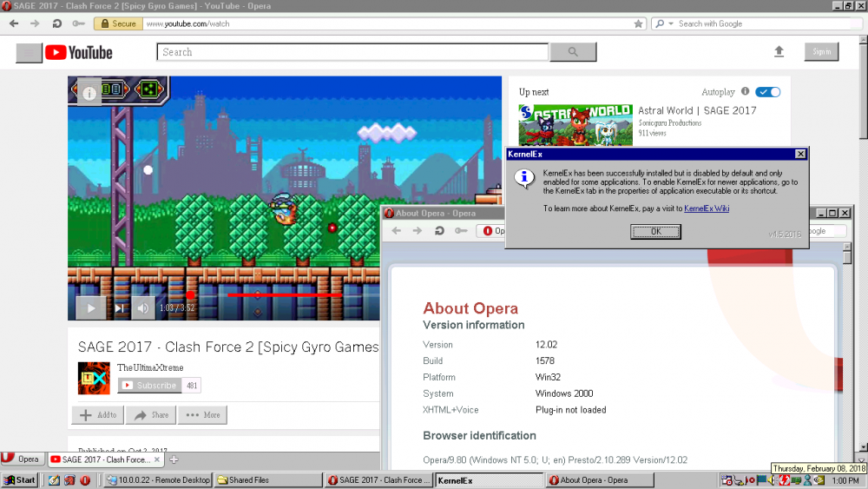
Task: Launch Opera from quick launch
Action: [85, 480]
